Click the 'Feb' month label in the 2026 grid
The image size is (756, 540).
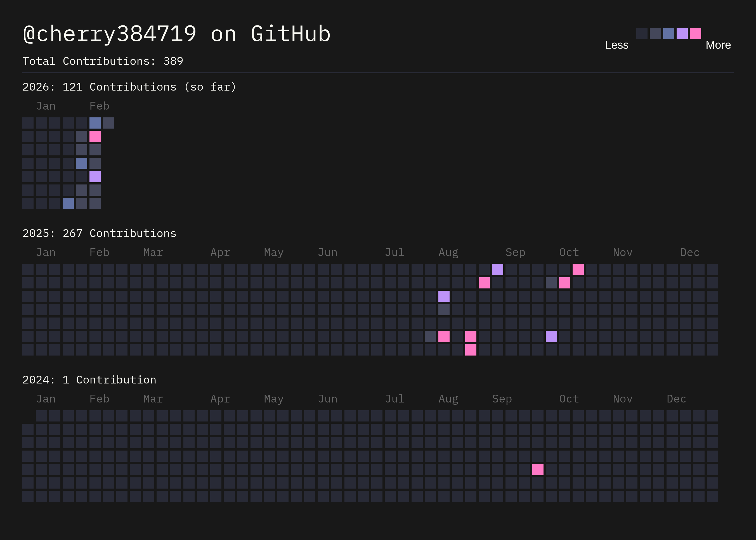click(x=99, y=106)
